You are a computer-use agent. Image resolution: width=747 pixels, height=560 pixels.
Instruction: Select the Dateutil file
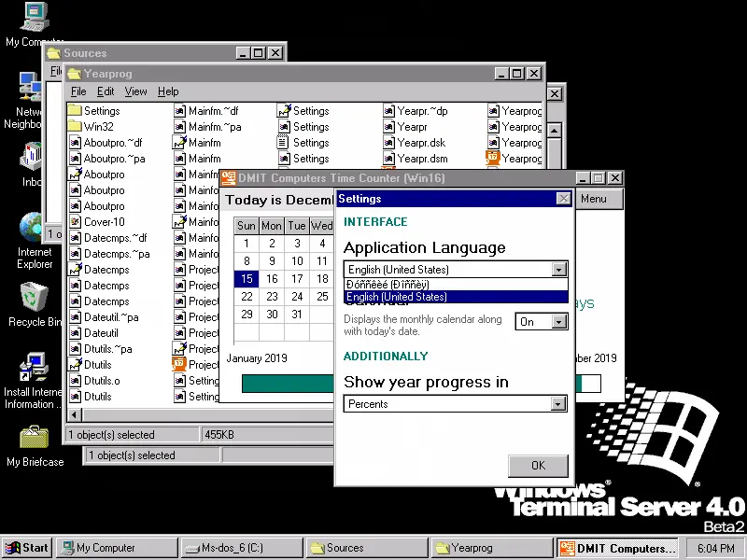pos(94,333)
